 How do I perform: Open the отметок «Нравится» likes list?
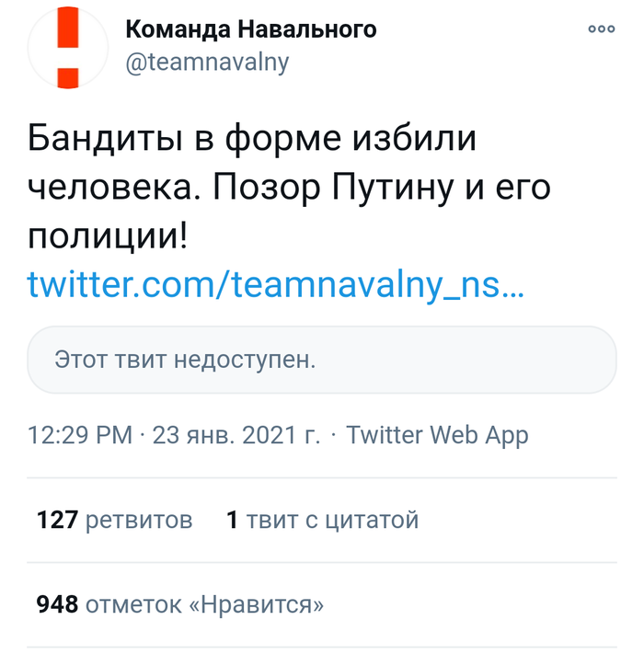pos(204,604)
